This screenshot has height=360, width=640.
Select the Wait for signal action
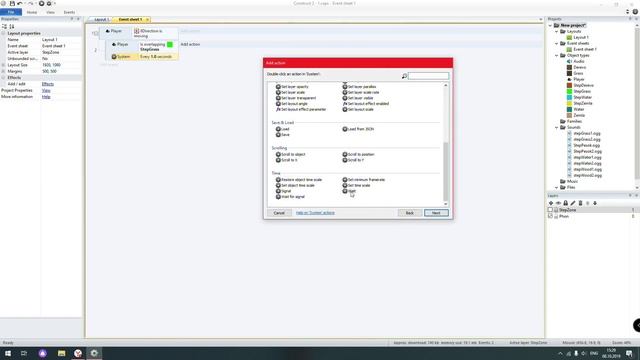pos(290,197)
